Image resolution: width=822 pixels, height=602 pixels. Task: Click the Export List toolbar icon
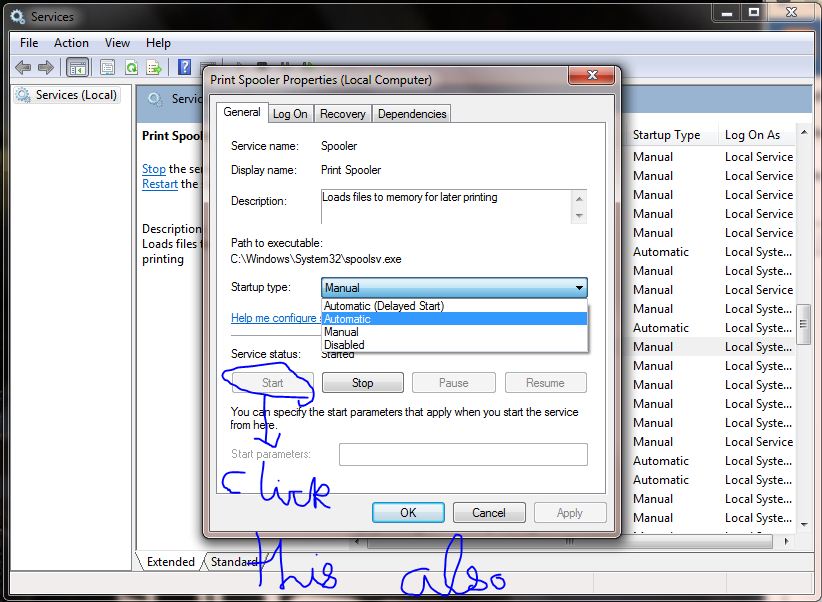pos(154,67)
